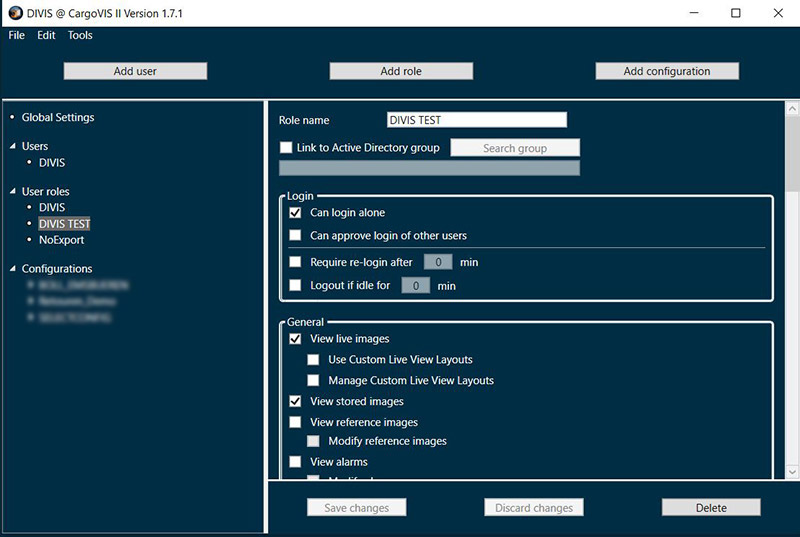Enable Require re-login after checkbox
Image resolution: width=800 pixels, height=537 pixels.
(x=295, y=262)
